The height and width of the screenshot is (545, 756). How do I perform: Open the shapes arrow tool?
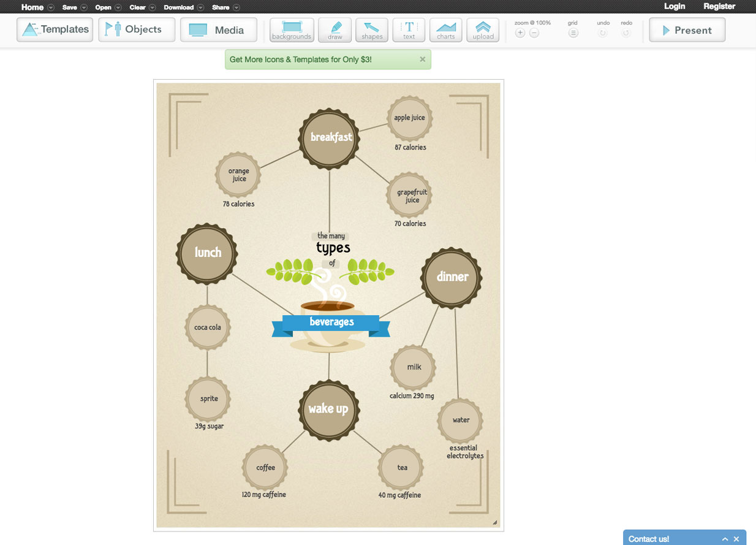point(372,29)
